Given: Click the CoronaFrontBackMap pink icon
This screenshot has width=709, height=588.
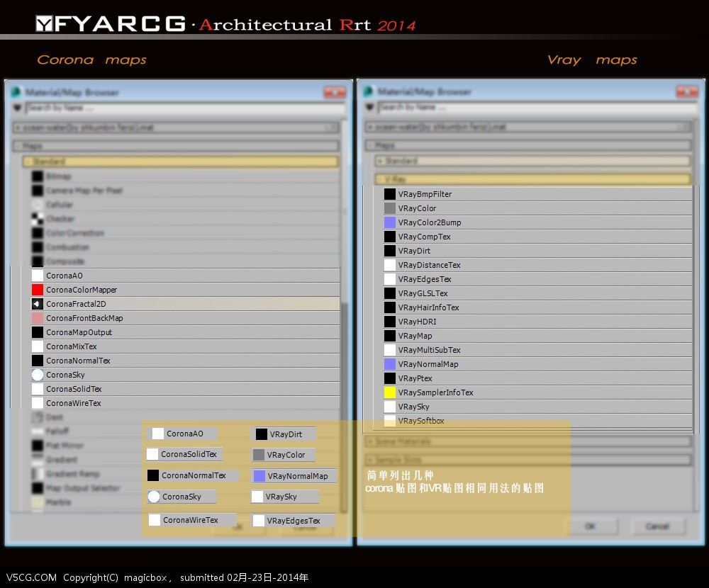Looking at the screenshot, I should (38, 318).
